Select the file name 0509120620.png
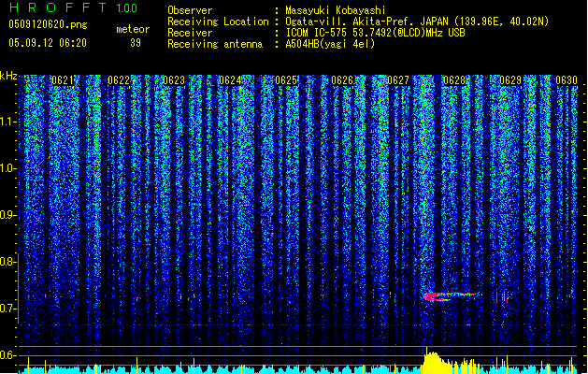This screenshot has width=588, height=374. click(x=48, y=24)
